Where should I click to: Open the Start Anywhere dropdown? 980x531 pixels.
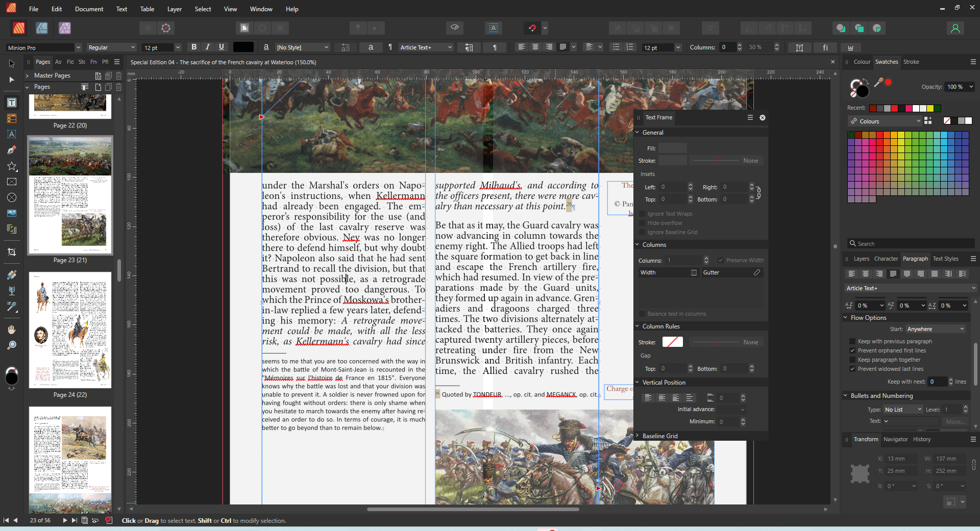coord(935,329)
